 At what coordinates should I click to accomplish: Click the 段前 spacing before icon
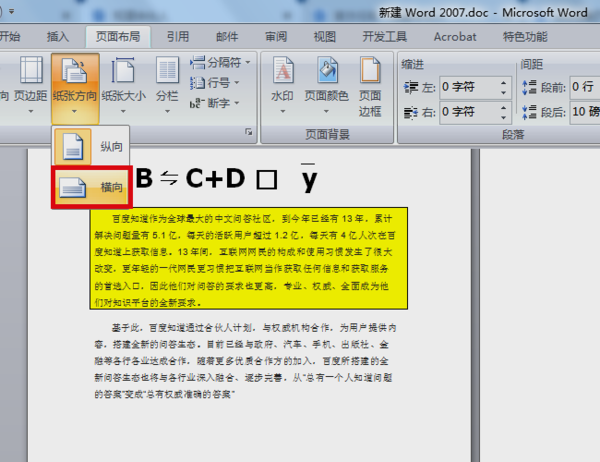pyautogui.click(x=529, y=87)
